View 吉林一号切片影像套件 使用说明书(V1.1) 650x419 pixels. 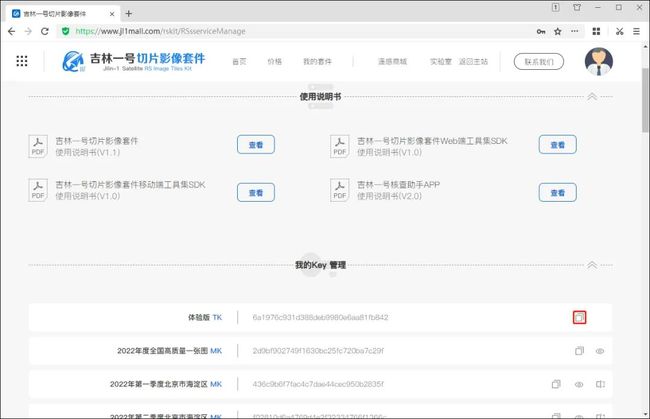256,145
